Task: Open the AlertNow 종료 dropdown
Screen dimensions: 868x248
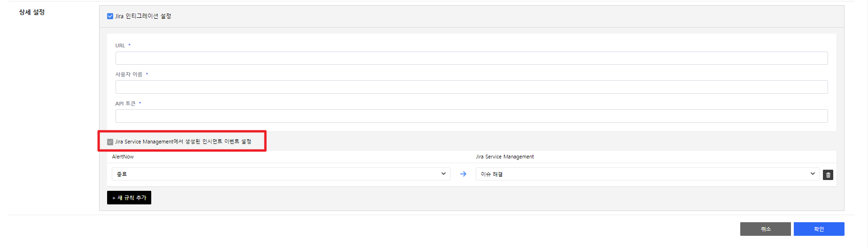Action: [280, 174]
